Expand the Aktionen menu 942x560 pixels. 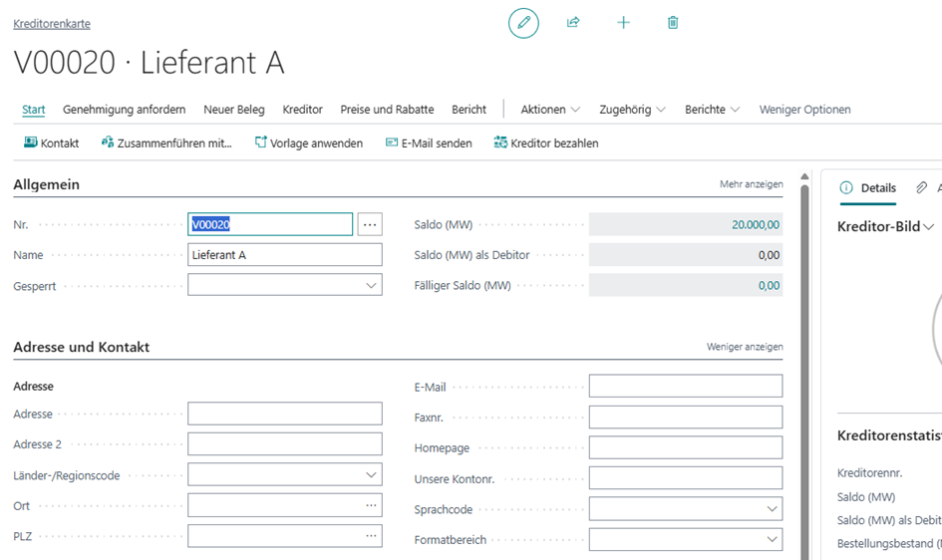point(550,110)
